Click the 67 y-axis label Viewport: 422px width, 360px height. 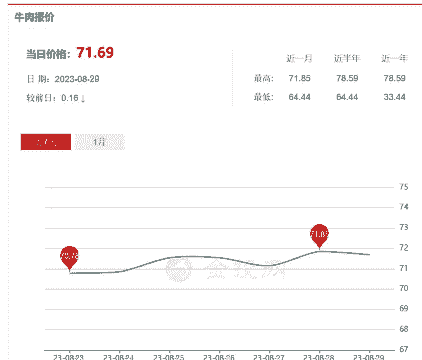pyautogui.click(x=404, y=349)
